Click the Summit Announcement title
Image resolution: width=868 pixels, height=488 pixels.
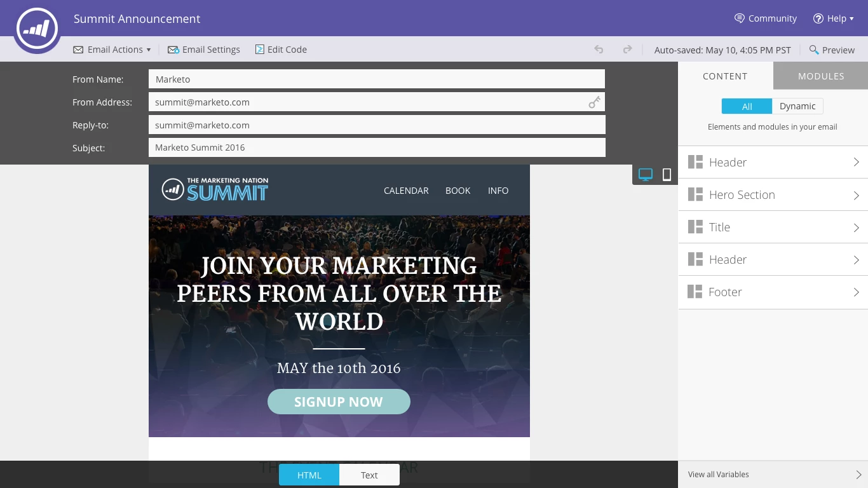[x=137, y=18]
